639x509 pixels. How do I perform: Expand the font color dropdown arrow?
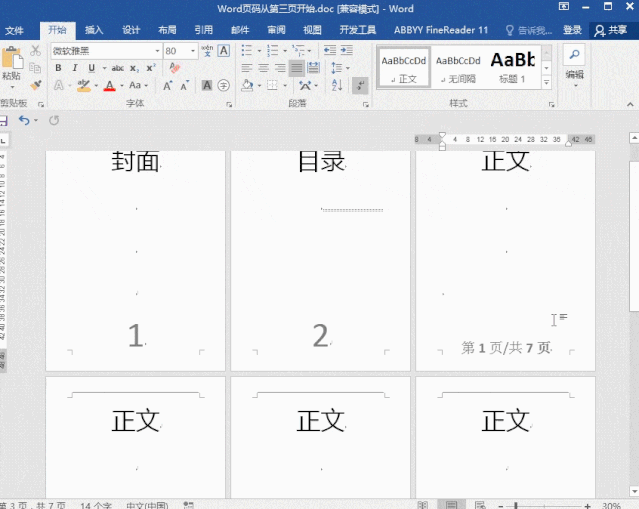122,86
